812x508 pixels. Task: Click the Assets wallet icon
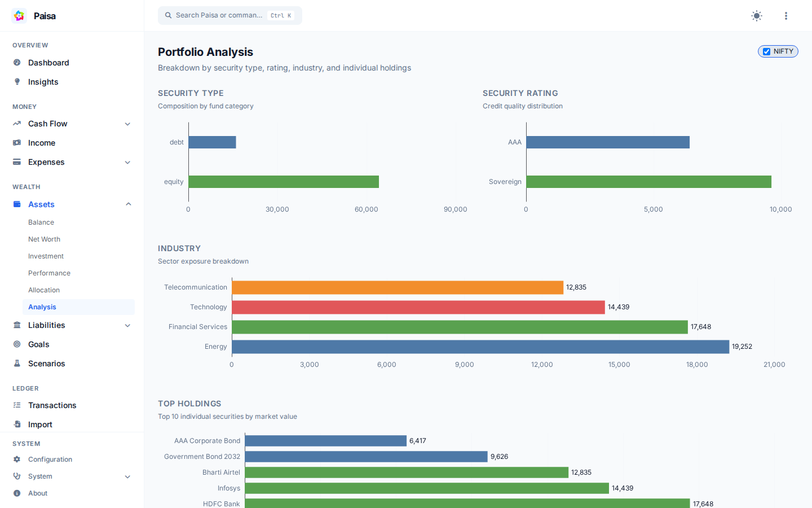pos(17,204)
